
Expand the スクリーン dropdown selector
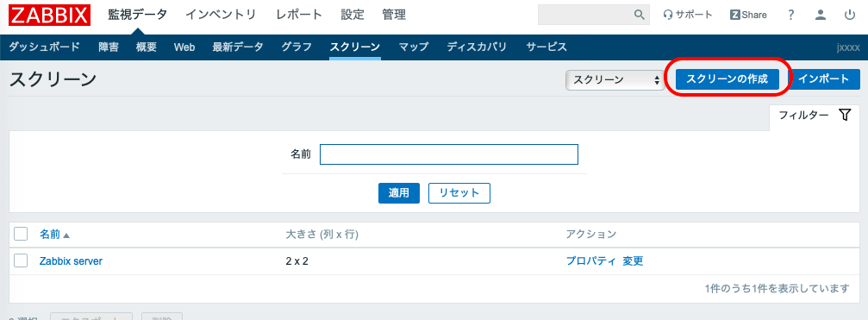click(615, 79)
